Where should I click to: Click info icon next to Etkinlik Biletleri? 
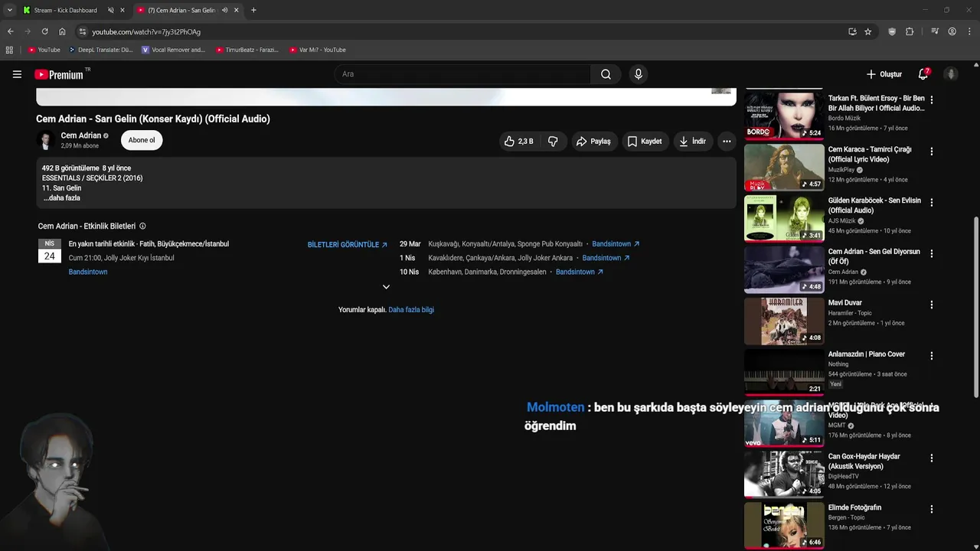(142, 226)
